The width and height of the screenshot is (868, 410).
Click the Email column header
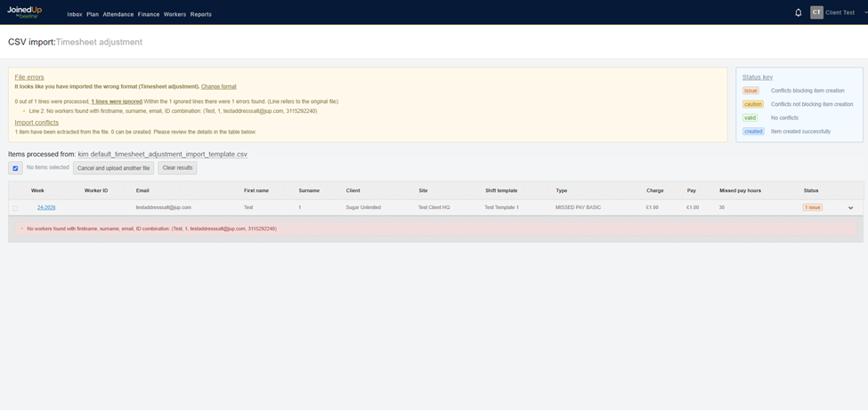pyautogui.click(x=142, y=191)
